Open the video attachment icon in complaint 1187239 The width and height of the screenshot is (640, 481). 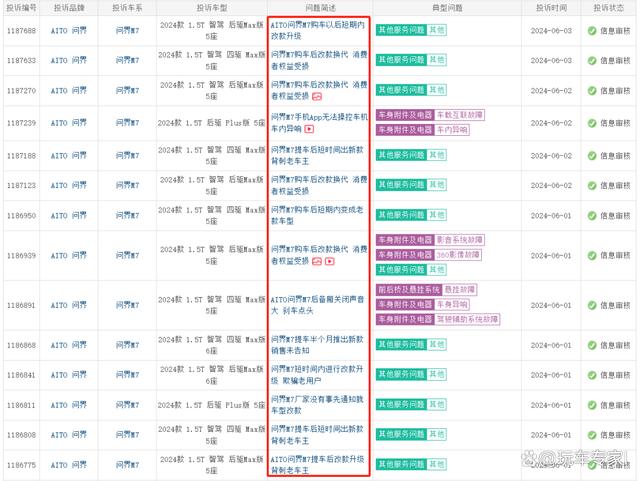coord(309,129)
